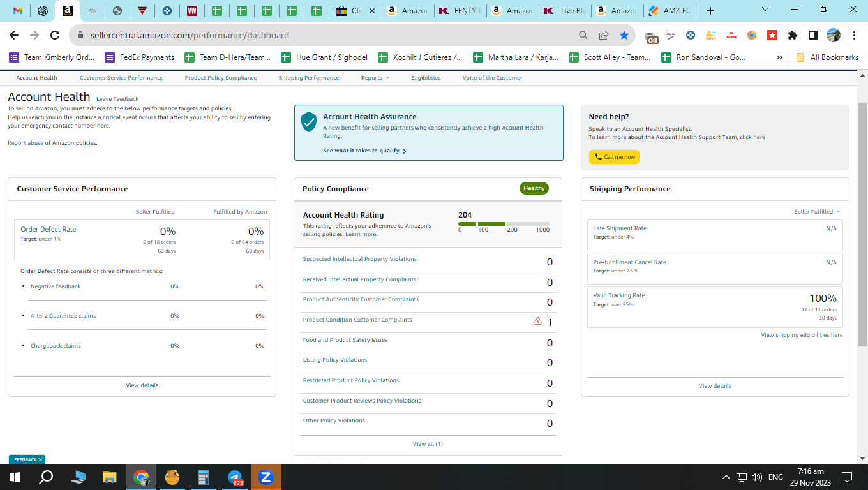Image resolution: width=868 pixels, height=490 pixels.
Task: Close the FEEDBACK tag
Action: (x=40, y=459)
